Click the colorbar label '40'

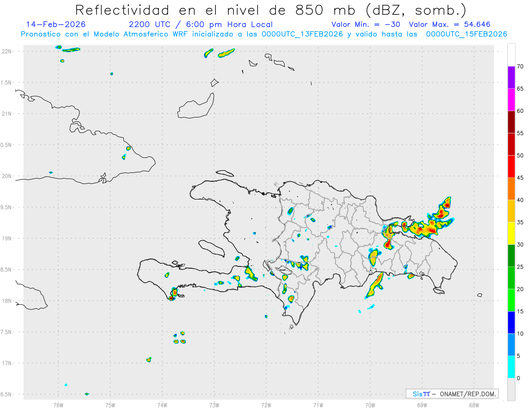520,200
